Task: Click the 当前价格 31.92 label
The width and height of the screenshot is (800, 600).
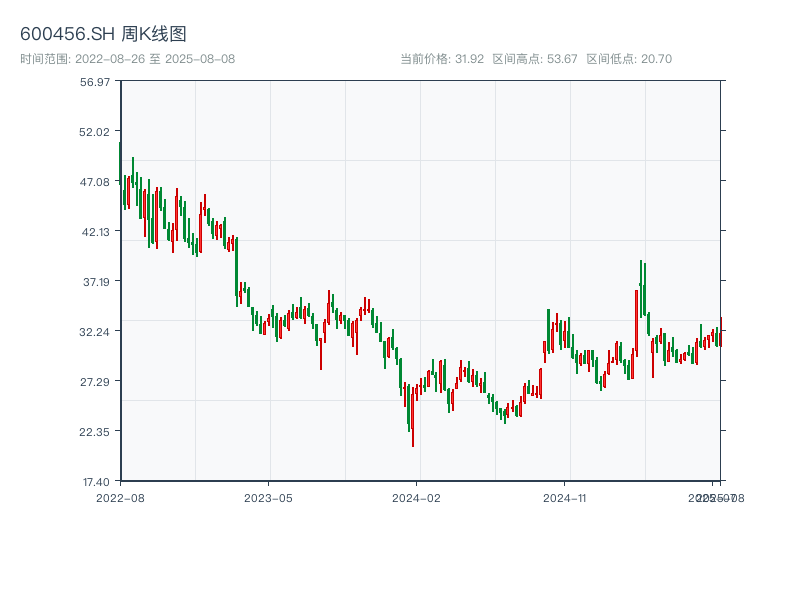Action: coord(441,59)
